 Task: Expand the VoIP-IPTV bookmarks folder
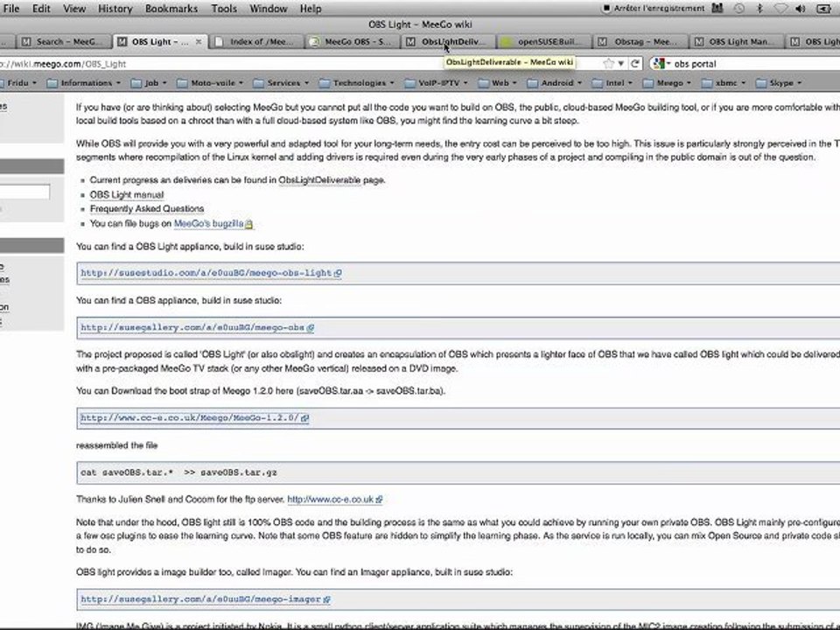(x=437, y=83)
